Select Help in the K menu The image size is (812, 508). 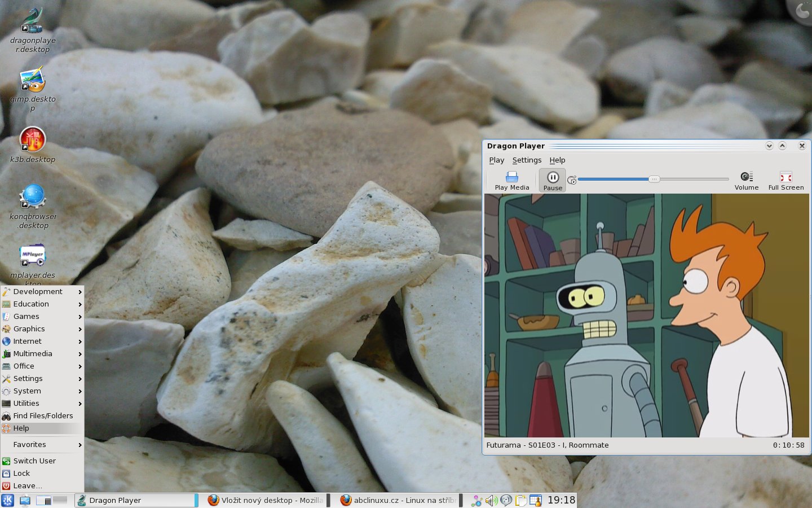42,428
